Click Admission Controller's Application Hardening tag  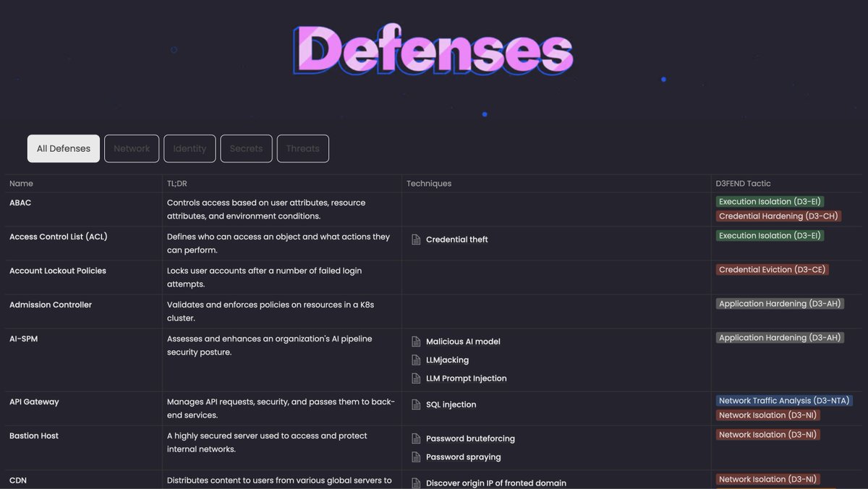[780, 304]
